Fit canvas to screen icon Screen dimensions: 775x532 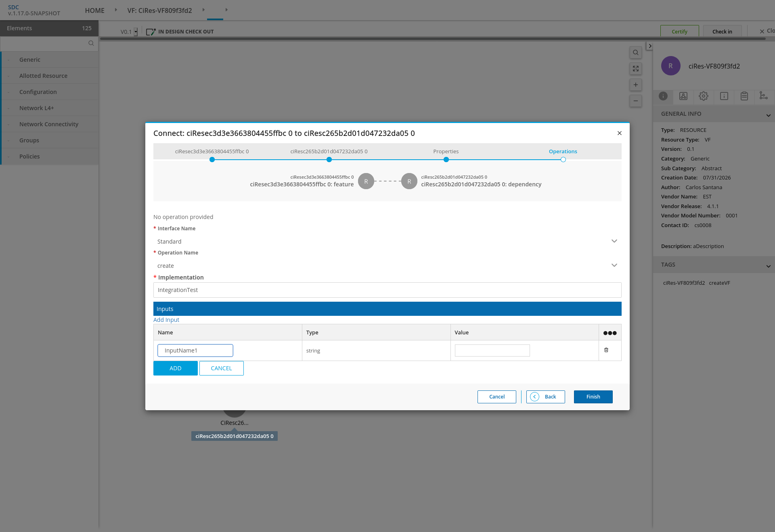pos(636,69)
